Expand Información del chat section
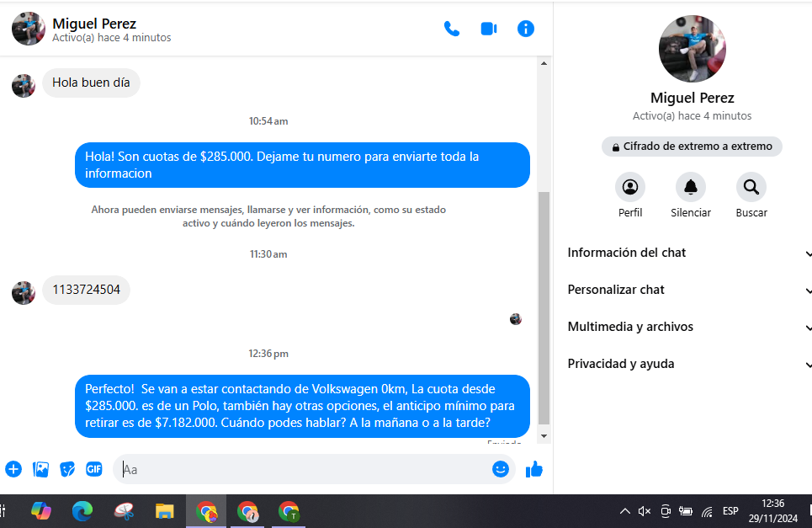Screen dimensions: 812x528 [689, 253]
